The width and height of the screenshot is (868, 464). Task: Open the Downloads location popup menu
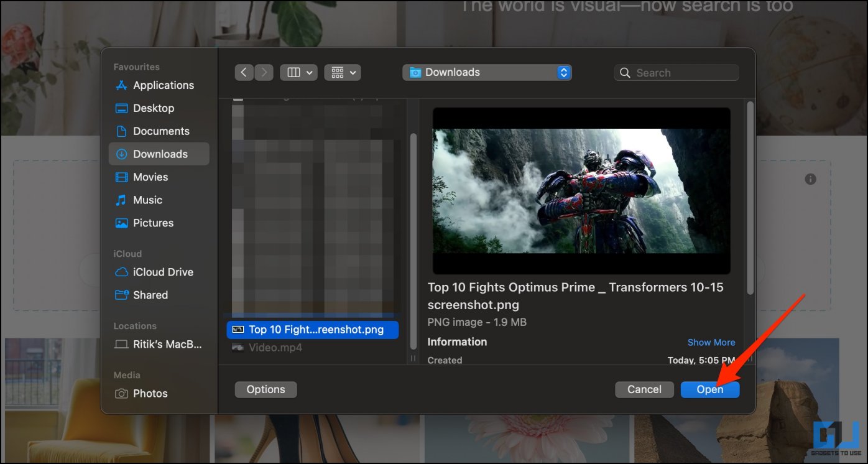coord(487,73)
